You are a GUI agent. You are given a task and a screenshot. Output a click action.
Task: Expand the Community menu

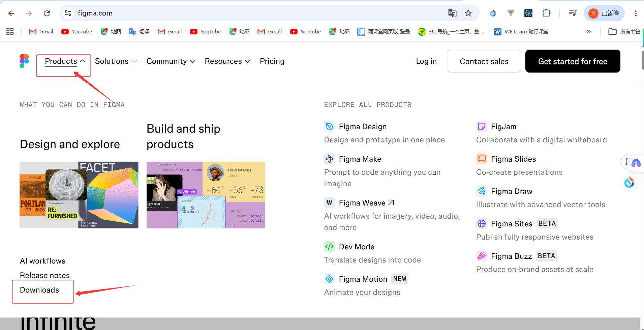coord(171,61)
